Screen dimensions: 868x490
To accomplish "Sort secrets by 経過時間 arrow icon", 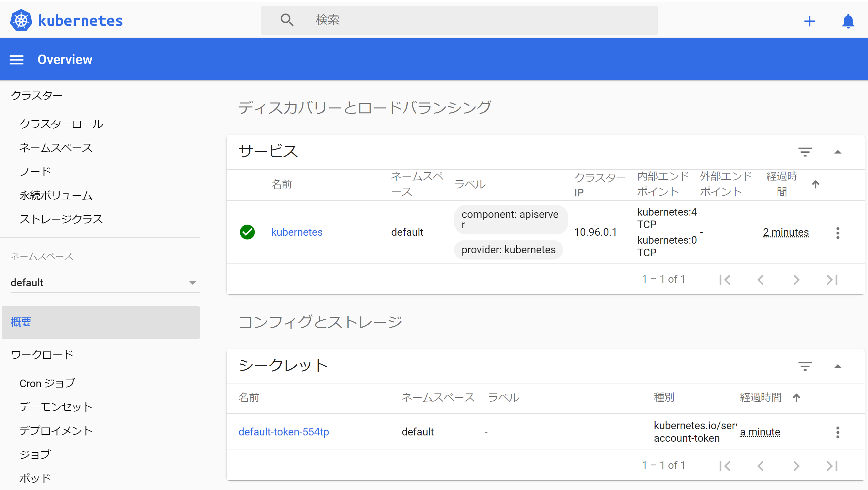I will 796,398.
